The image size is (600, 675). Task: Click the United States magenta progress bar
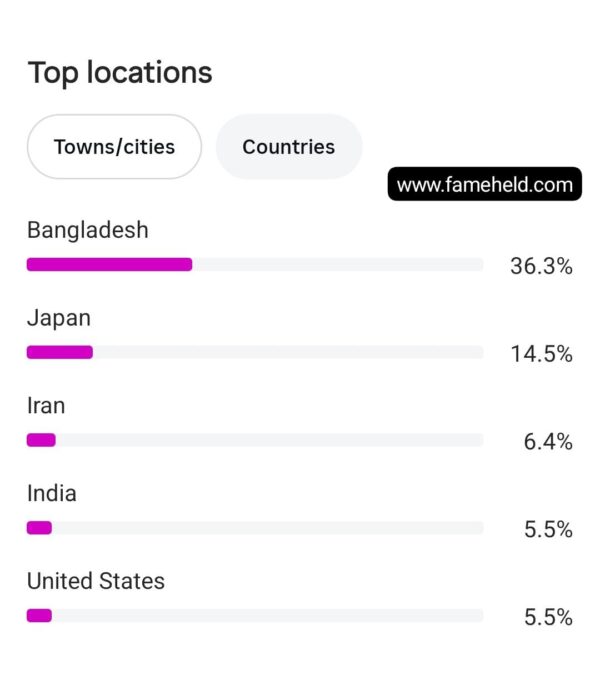pyautogui.click(x=39, y=616)
